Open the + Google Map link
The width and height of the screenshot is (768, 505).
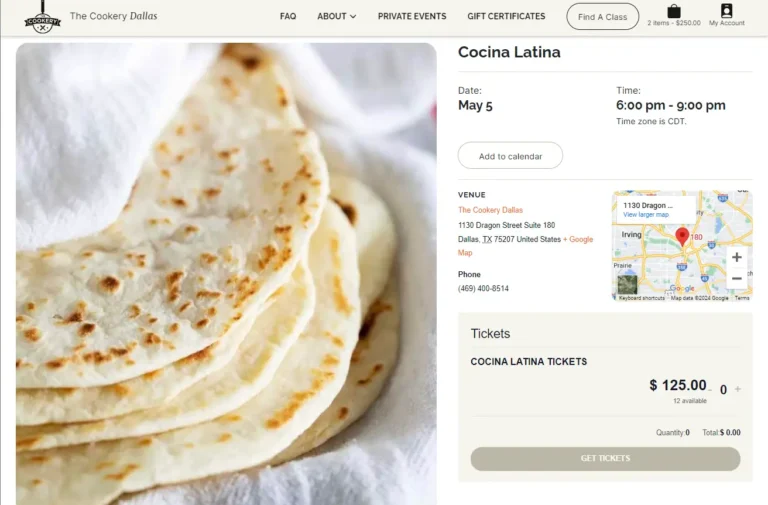pos(579,240)
